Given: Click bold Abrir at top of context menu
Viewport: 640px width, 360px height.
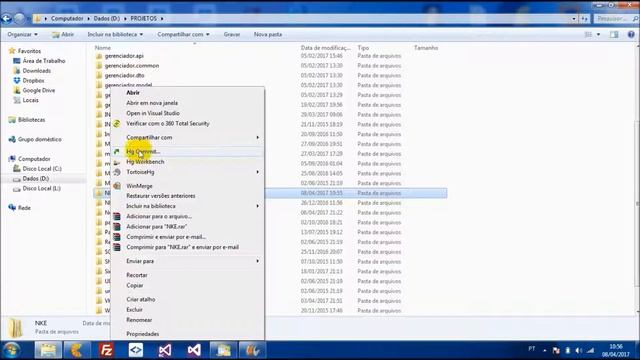Looking at the screenshot, I should (x=133, y=93).
